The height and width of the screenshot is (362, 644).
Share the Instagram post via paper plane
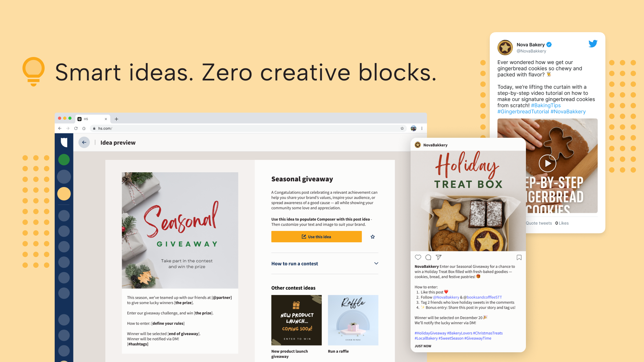tap(439, 257)
